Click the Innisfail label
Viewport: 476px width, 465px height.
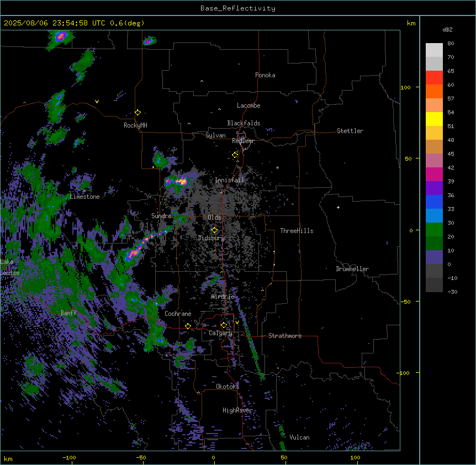[229, 180]
